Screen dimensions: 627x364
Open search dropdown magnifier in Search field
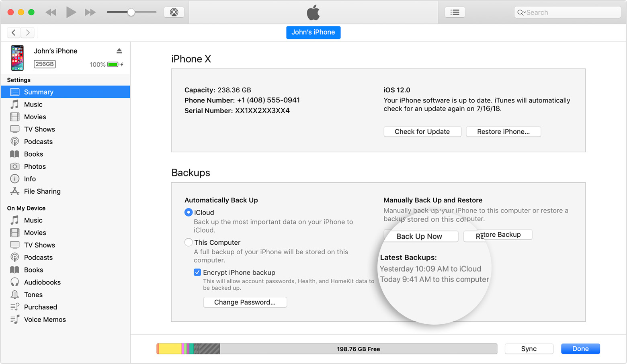point(521,12)
